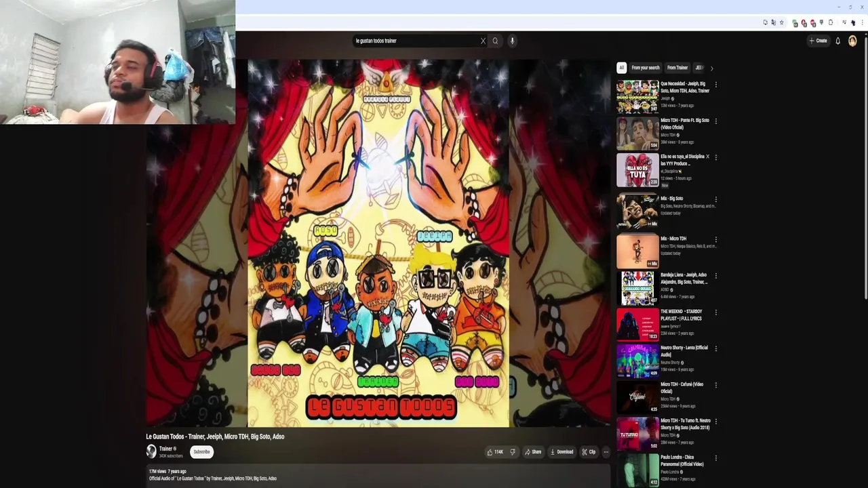Click the page scrollbar on the right edge
868x488 pixels.
(x=865, y=169)
